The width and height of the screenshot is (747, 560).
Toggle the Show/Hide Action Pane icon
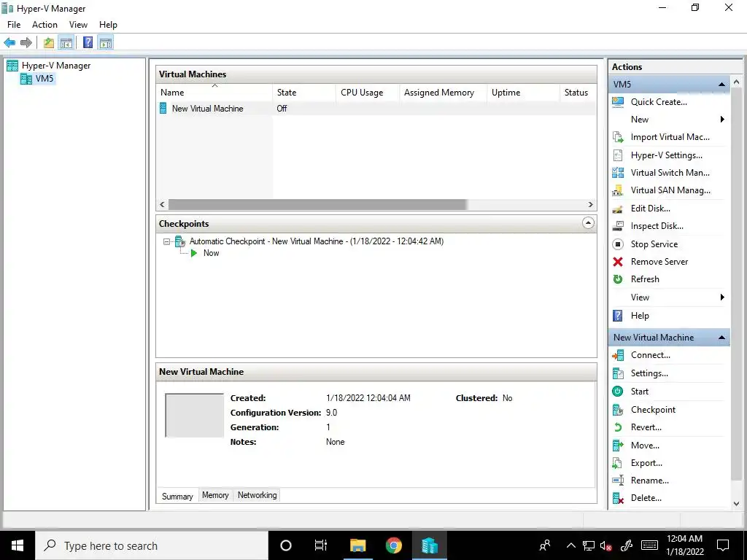[106, 43]
